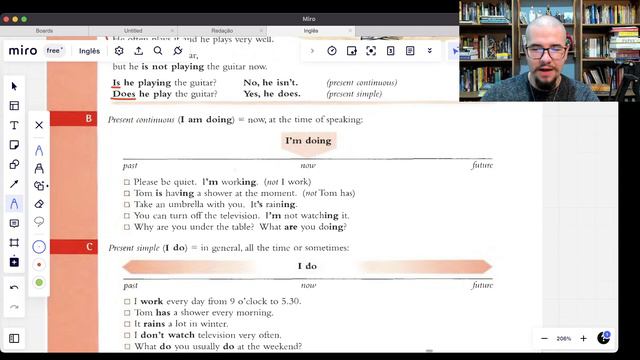The image size is (640, 360).
Task: Select the Frame tool
Action: point(14,243)
